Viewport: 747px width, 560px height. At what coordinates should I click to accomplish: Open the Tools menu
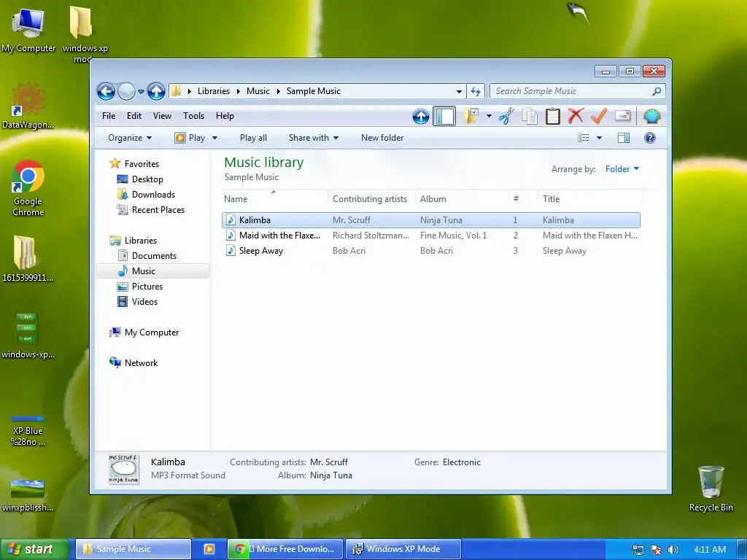(x=193, y=116)
